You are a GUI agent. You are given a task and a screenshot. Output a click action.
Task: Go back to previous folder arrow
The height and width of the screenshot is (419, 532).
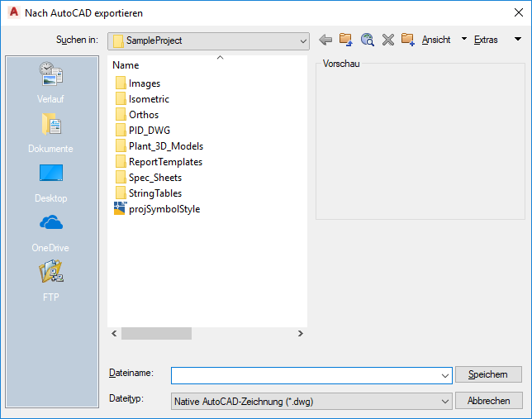325,40
